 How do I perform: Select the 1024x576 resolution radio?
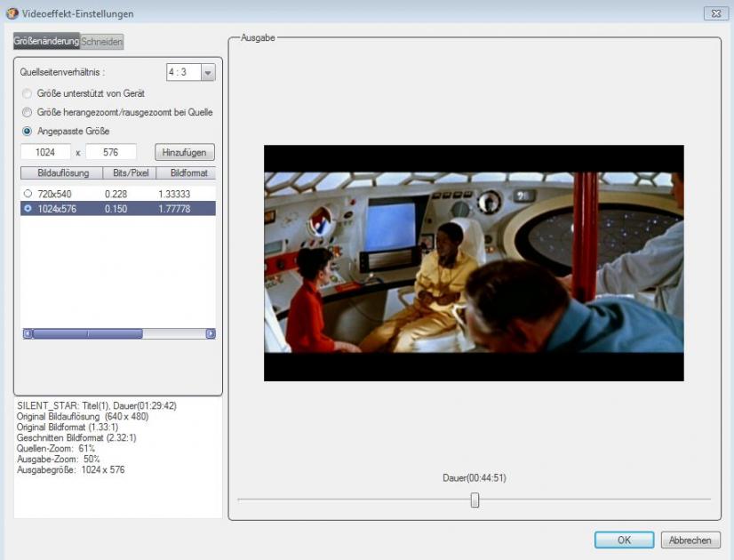pos(28,208)
